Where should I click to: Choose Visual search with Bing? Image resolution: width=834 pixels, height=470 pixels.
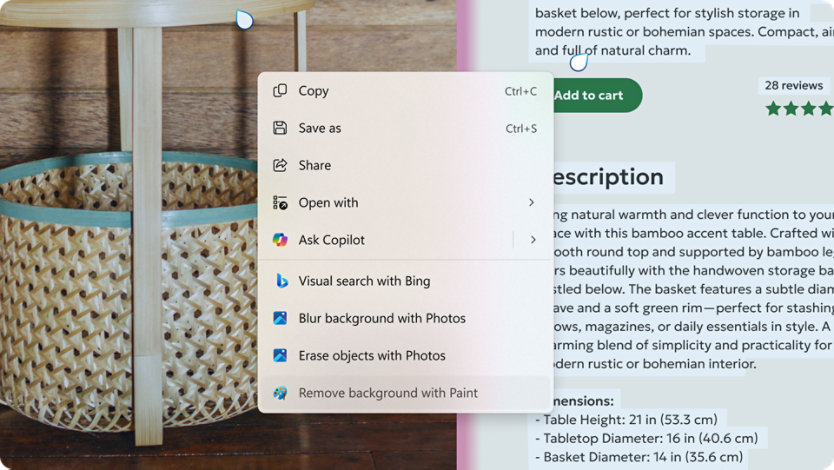[x=406, y=281]
